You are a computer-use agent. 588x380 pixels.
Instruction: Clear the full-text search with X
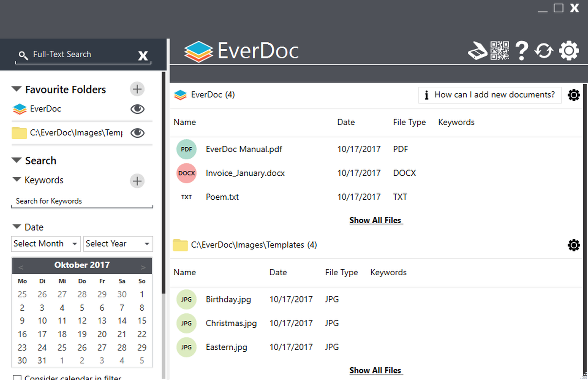(143, 56)
